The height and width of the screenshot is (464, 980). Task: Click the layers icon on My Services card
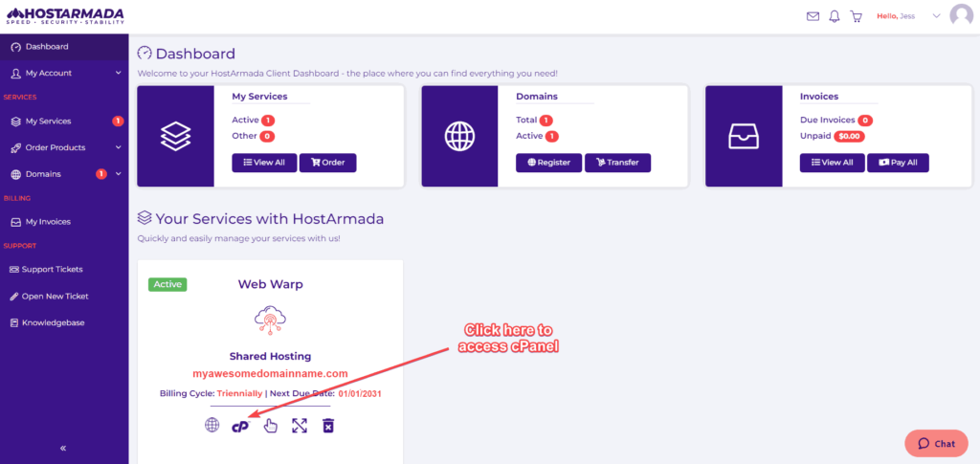[x=176, y=136]
